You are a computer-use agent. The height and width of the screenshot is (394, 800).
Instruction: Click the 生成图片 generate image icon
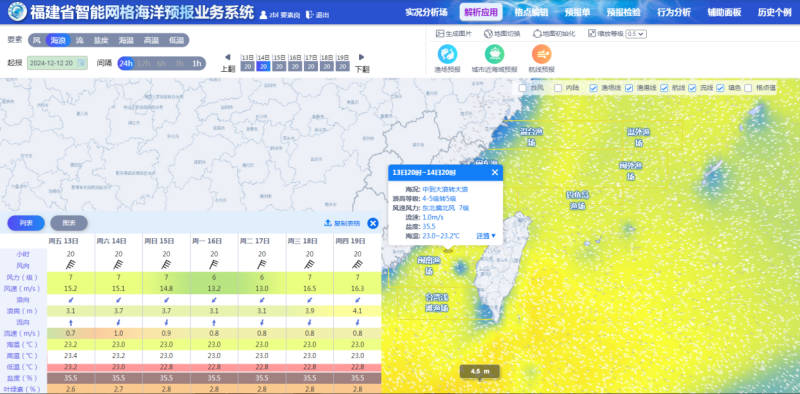pos(440,34)
